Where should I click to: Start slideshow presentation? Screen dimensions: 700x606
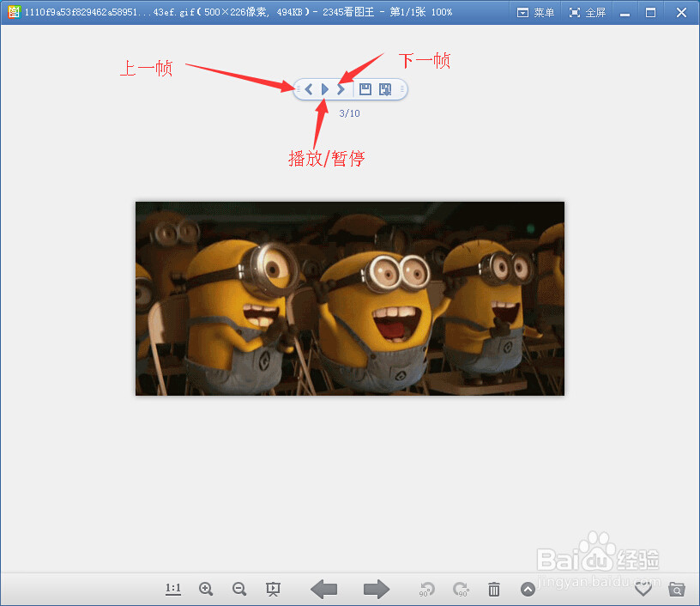click(273, 589)
